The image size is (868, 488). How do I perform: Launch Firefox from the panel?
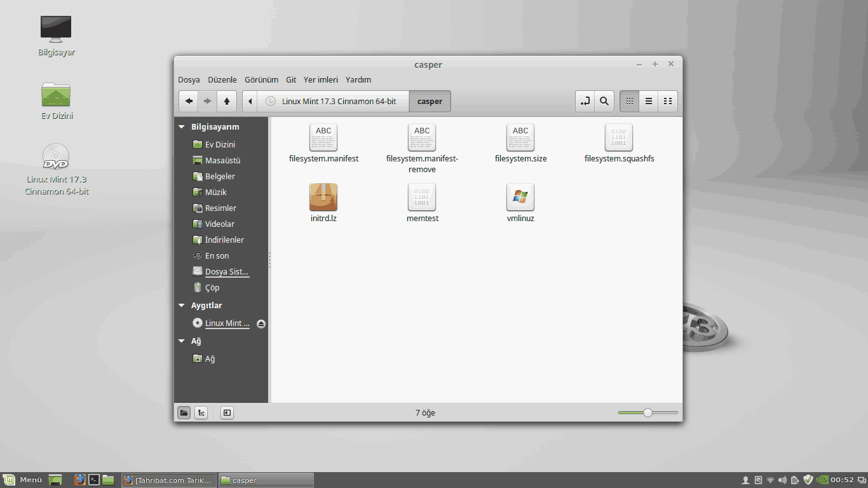80,480
